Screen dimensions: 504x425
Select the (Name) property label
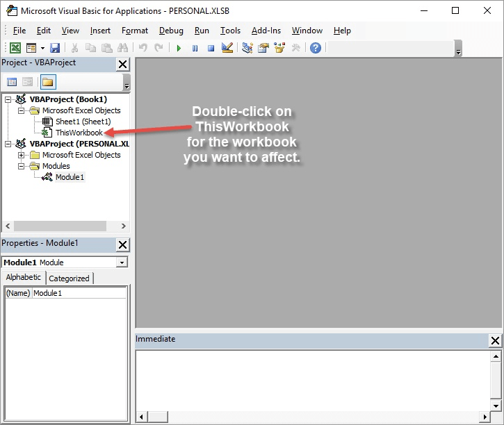[x=18, y=293]
